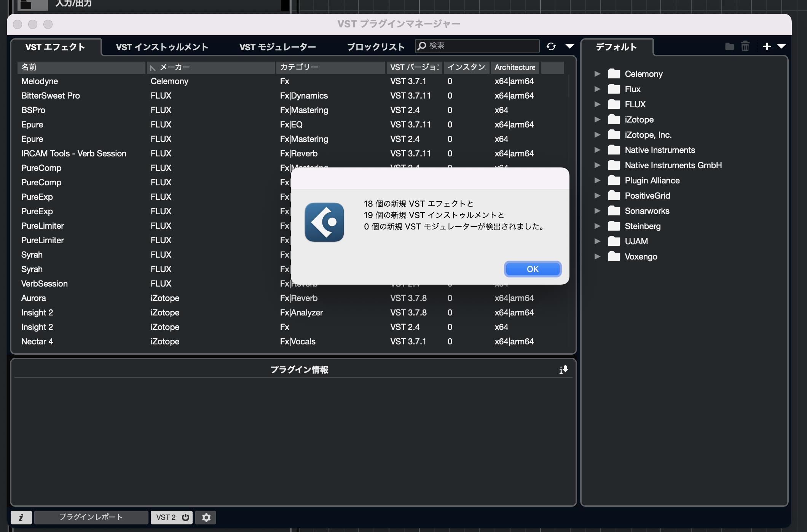Click the Fx|Vocals category cell
Image resolution: width=807 pixels, height=532 pixels.
298,341
